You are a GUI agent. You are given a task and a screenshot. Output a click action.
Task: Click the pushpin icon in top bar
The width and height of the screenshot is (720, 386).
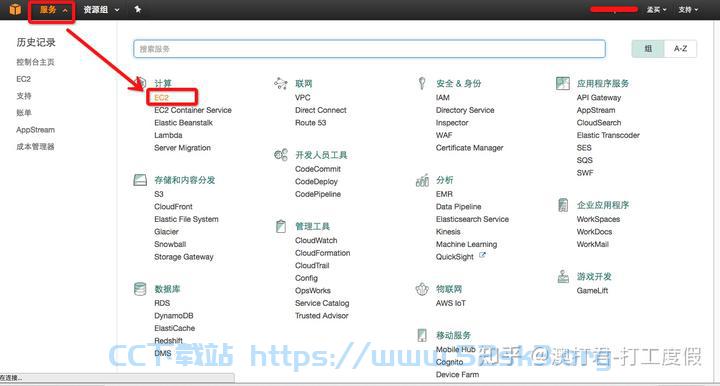137,9
